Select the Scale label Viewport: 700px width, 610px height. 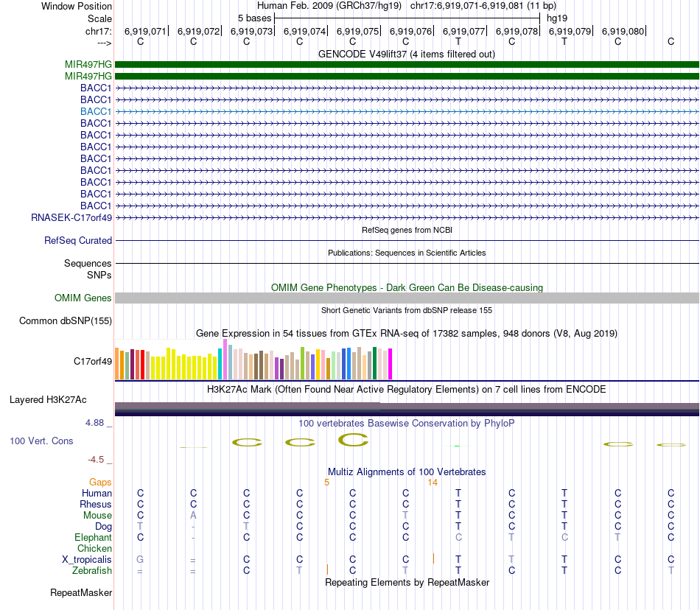tap(99, 18)
